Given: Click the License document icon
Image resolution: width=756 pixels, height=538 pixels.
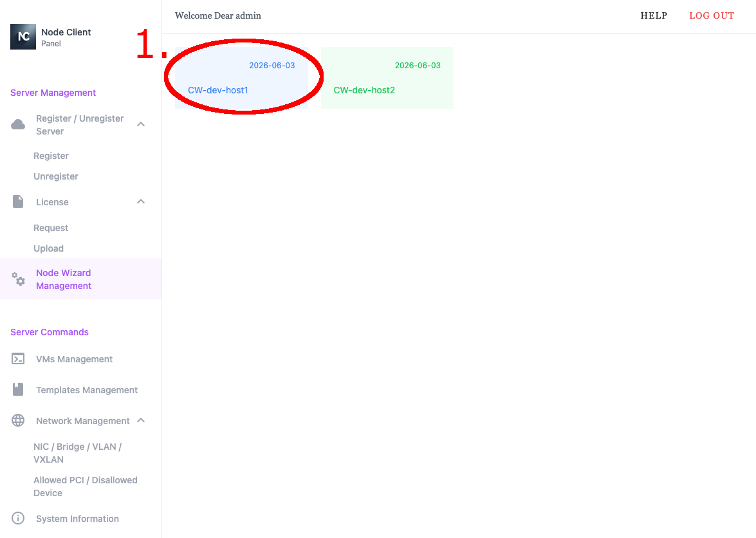Looking at the screenshot, I should [18, 201].
